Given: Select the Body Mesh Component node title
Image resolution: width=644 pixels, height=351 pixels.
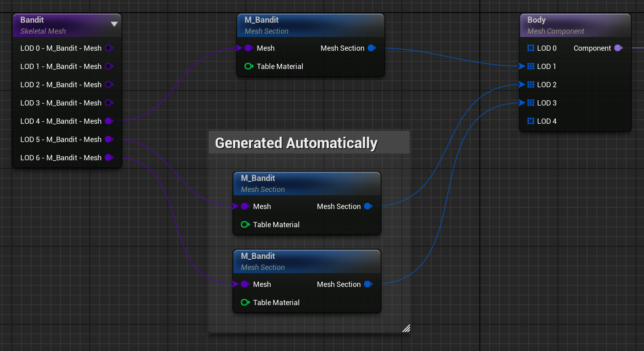Looking at the screenshot, I should (575, 25).
